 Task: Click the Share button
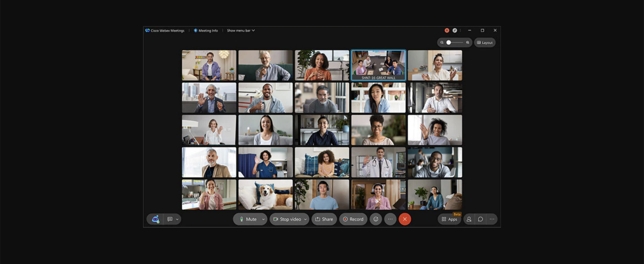[324, 219]
